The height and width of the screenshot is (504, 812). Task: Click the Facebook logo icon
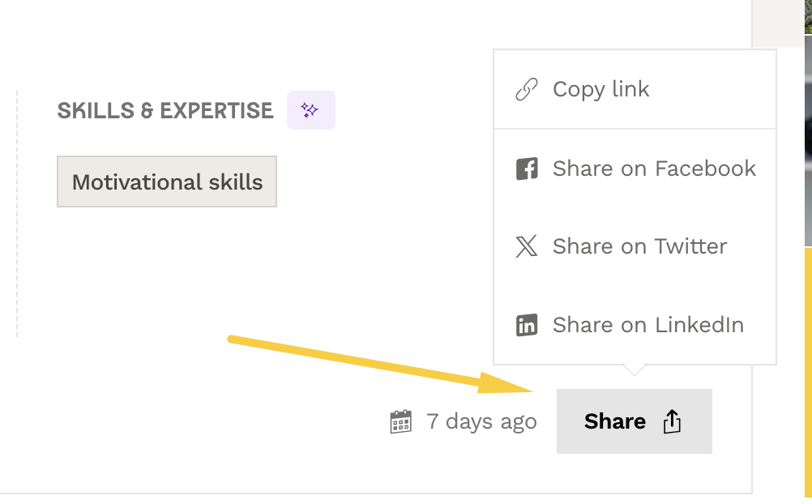click(x=527, y=169)
